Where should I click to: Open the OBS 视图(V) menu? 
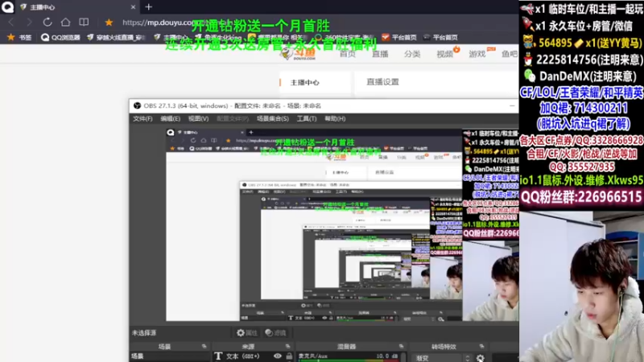tap(198, 118)
